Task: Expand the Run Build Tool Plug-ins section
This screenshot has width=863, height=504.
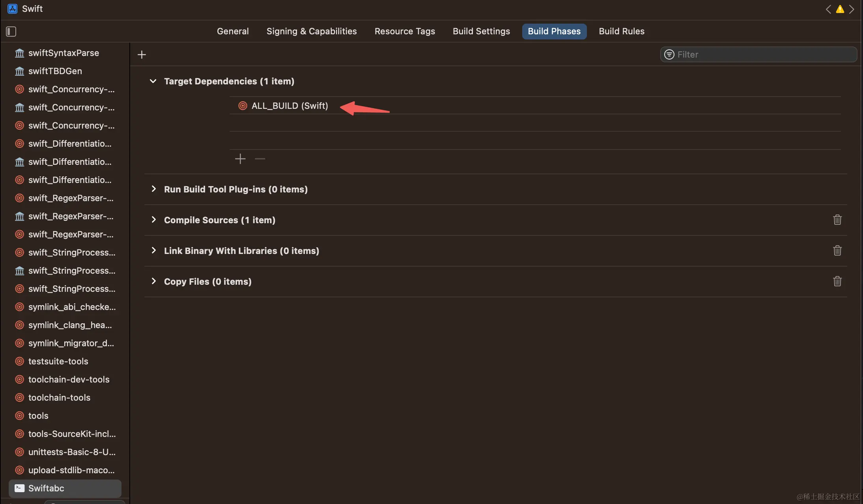Action: click(x=153, y=189)
